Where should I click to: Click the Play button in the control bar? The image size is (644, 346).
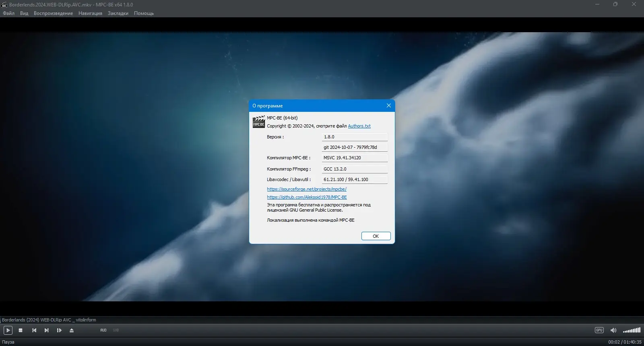point(8,330)
